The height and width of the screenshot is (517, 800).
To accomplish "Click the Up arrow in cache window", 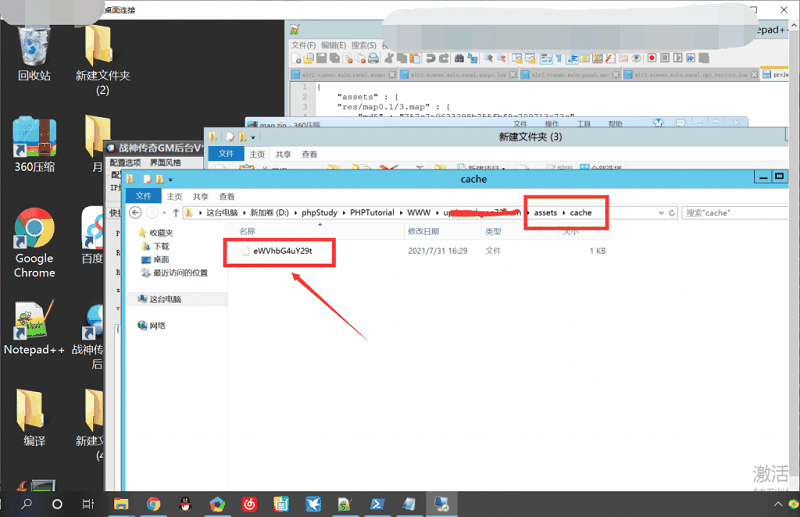I will click(x=176, y=213).
